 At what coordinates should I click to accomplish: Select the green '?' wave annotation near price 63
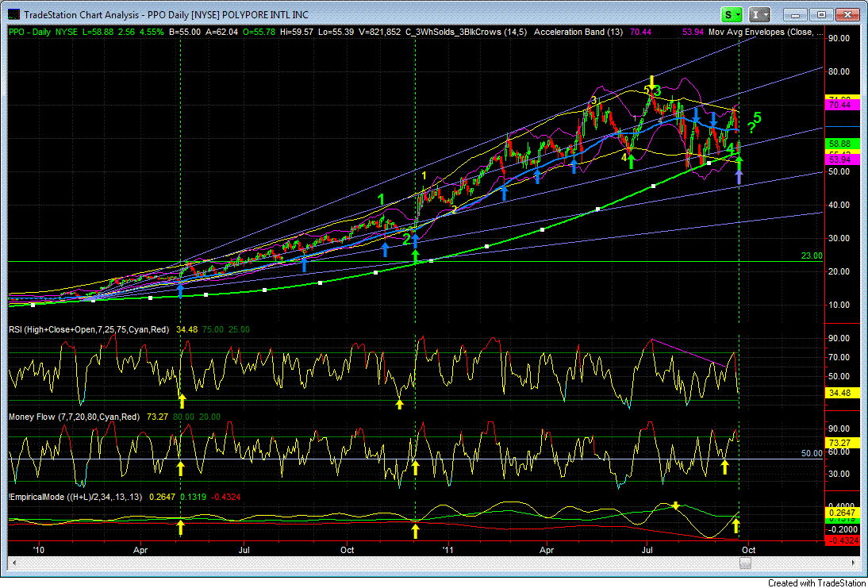coord(751,129)
